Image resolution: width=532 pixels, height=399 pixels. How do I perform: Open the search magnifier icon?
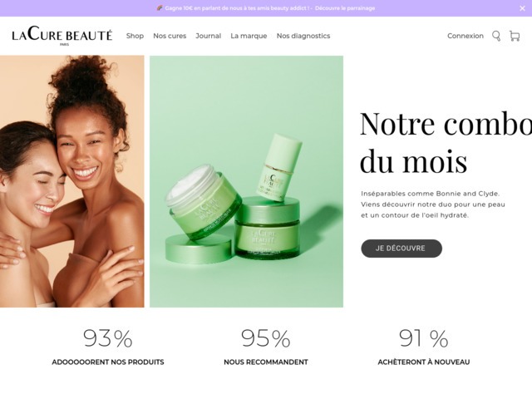point(496,36)
